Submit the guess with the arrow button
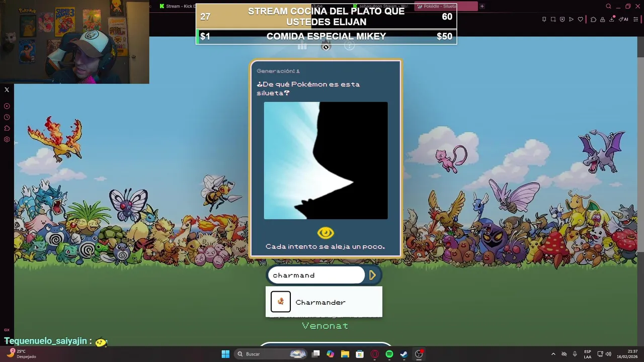 [x=372, y=275]
